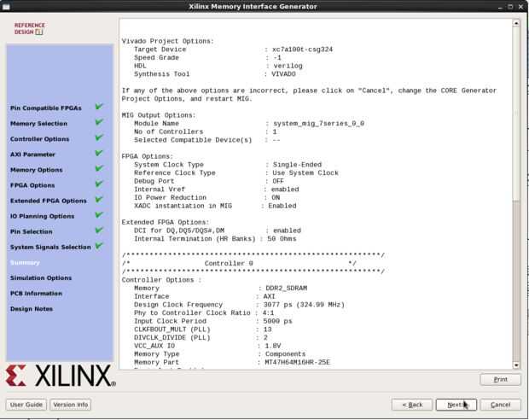
Task: Open the User Guide
Action: (x=26, y=405)
